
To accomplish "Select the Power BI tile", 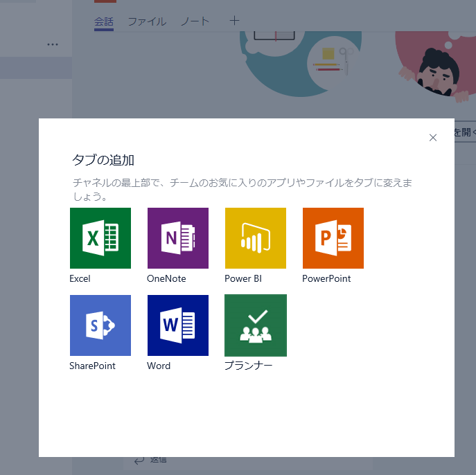I will point(256,238).
